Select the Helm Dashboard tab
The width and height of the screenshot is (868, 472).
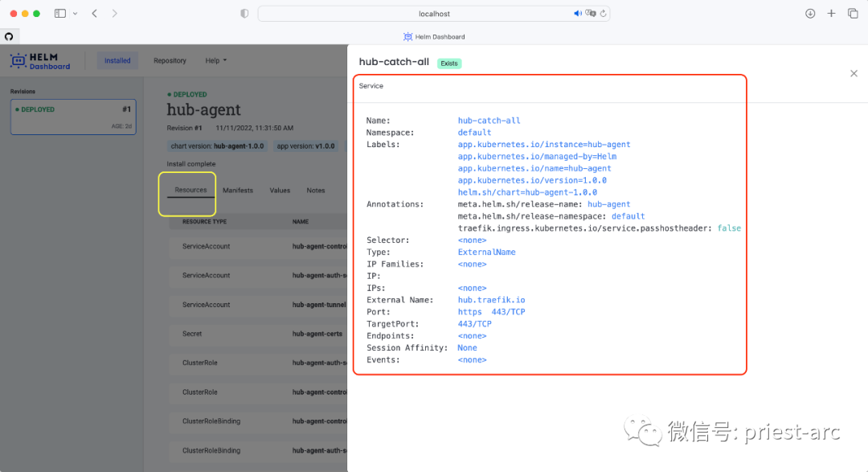434,36
